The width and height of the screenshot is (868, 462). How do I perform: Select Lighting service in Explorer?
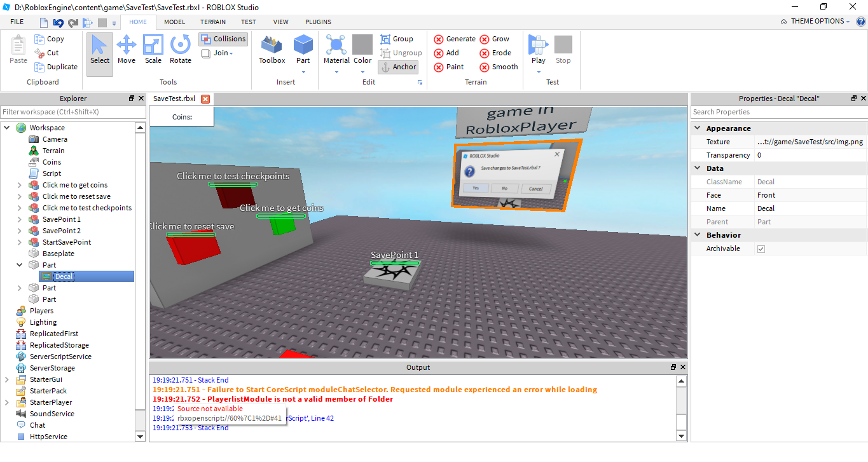(x=43, y=322)
